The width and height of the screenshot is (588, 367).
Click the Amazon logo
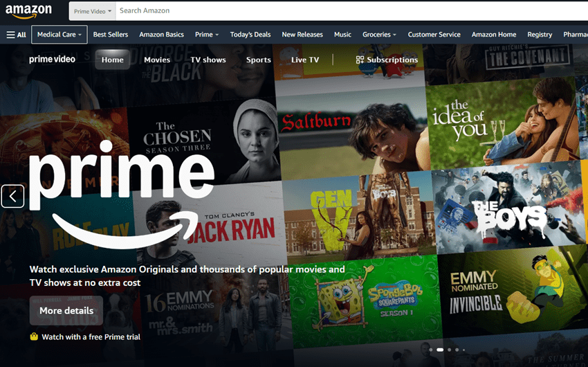pos(28,11)
